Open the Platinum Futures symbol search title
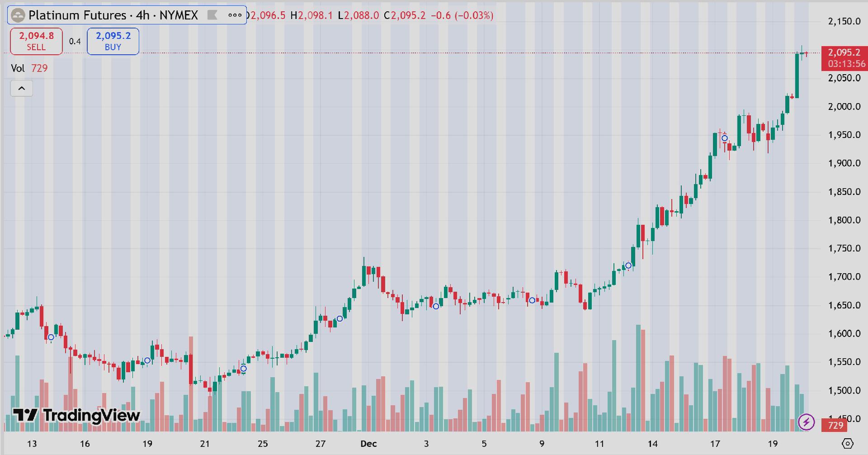Image resolution: width=868 pixels, height=455 pixels. pos(113,15)
